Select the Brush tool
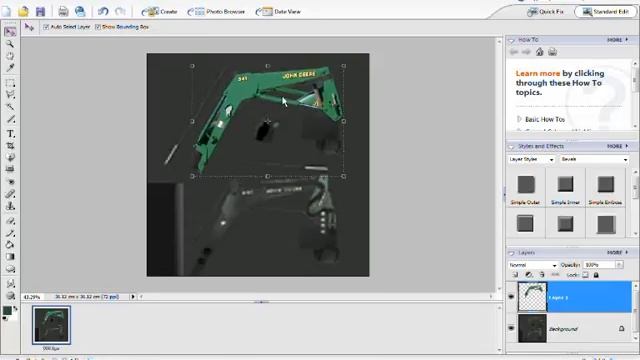The image size is (640, 360). 10,233
